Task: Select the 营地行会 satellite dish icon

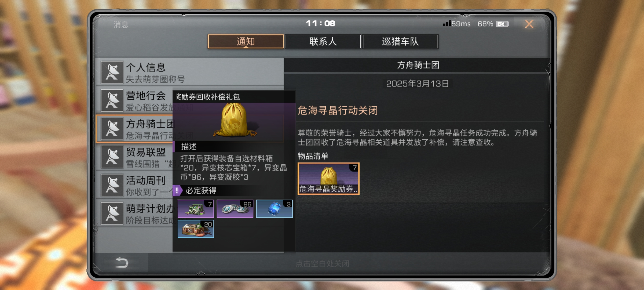Action: click(112, 101)
